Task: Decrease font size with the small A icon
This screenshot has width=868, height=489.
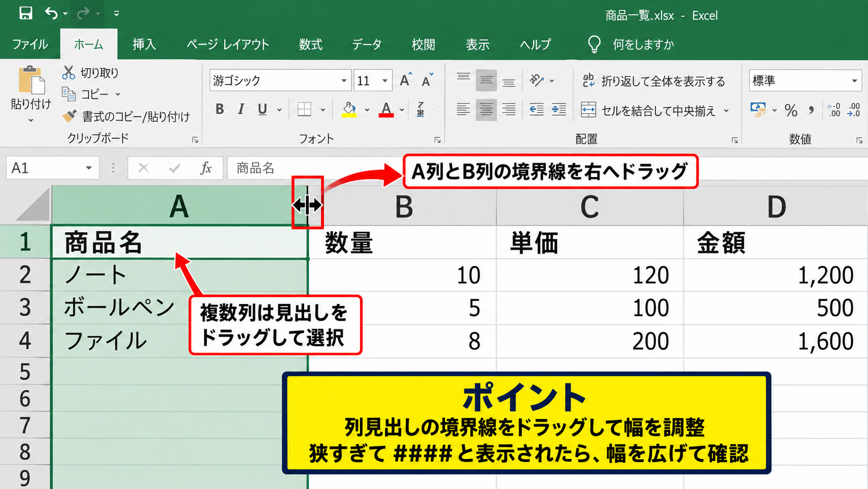Action: point(427,80)
